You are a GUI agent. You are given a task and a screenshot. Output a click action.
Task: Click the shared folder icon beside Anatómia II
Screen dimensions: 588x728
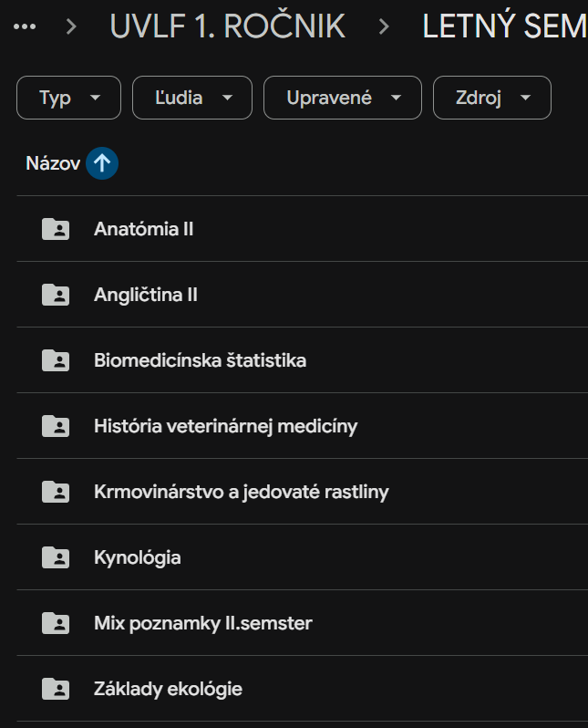coord(56,229)
